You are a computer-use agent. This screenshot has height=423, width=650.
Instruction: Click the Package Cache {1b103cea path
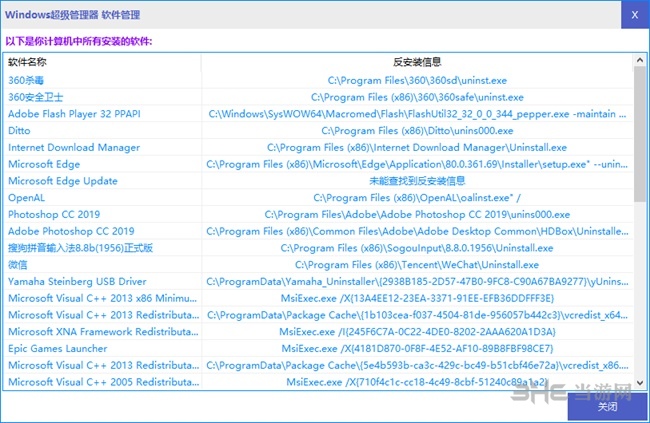tap(417, 315)
